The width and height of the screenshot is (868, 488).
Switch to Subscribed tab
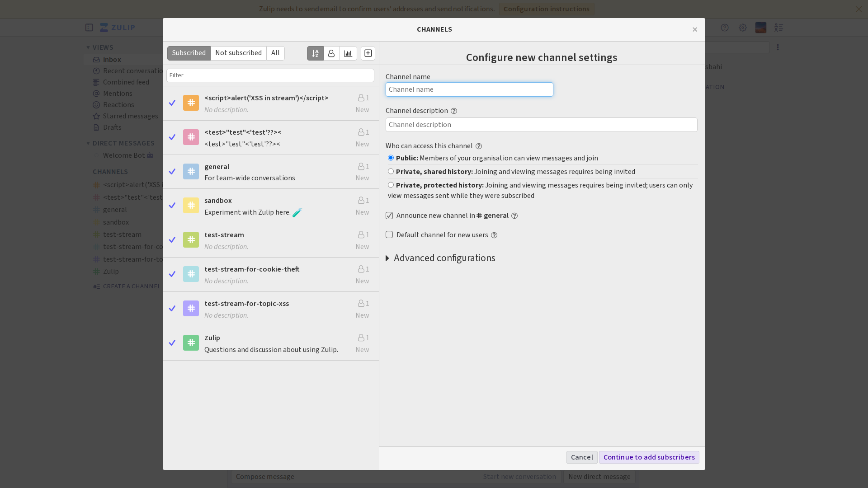189,53
